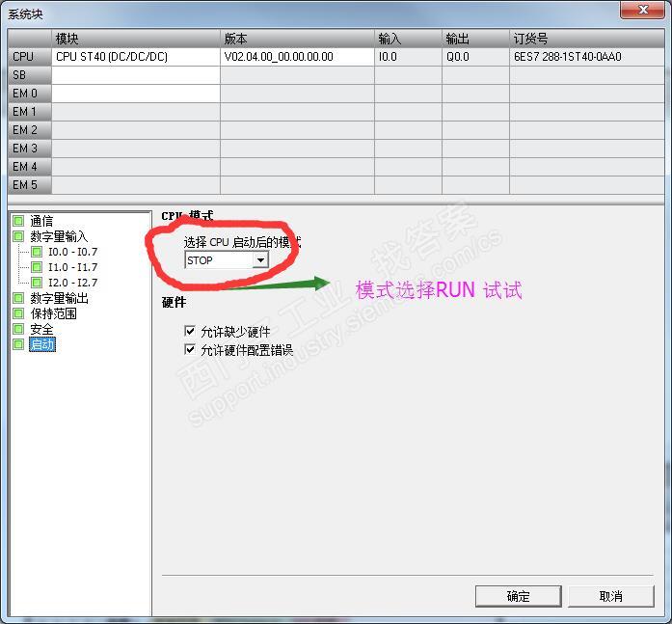Close the 系统块 dialog window
The width and height of the screenshot is (672, 624).
(642, 10)
